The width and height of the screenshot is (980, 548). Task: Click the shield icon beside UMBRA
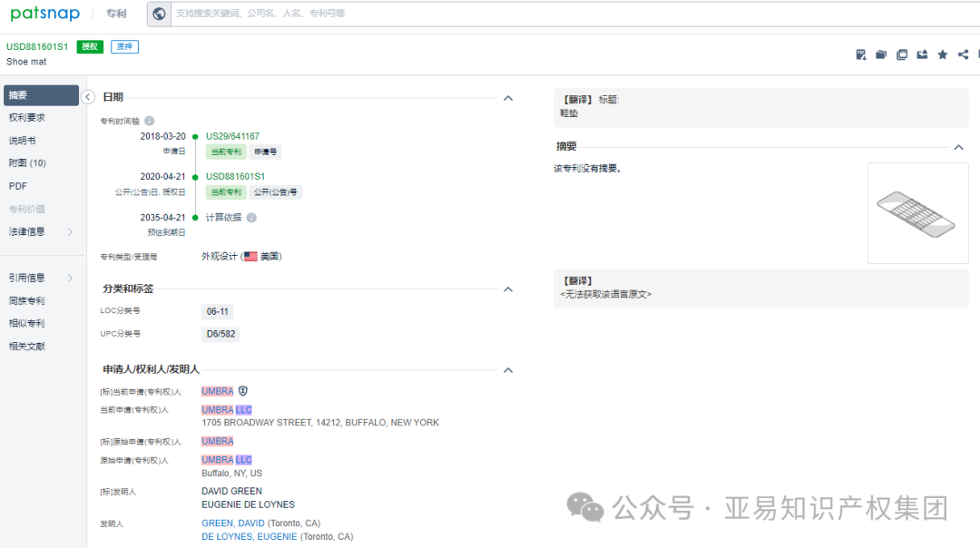point(243,391)
